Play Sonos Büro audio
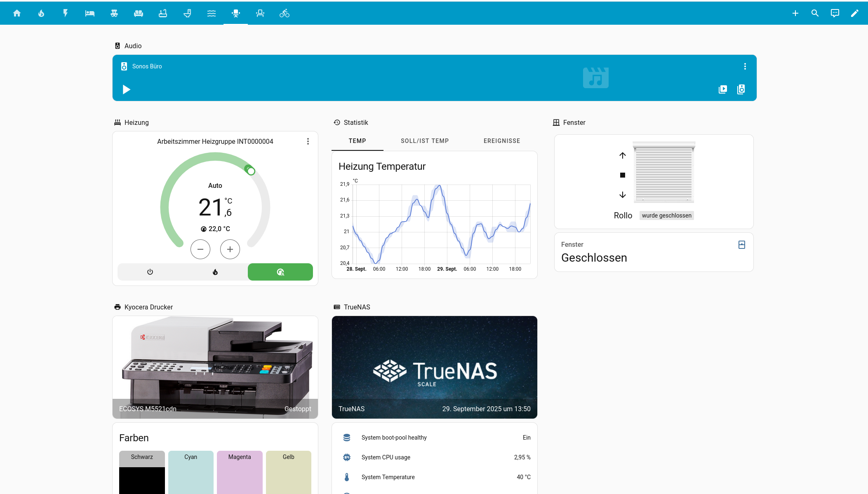868x494 pixels. (x=127, y=89)
